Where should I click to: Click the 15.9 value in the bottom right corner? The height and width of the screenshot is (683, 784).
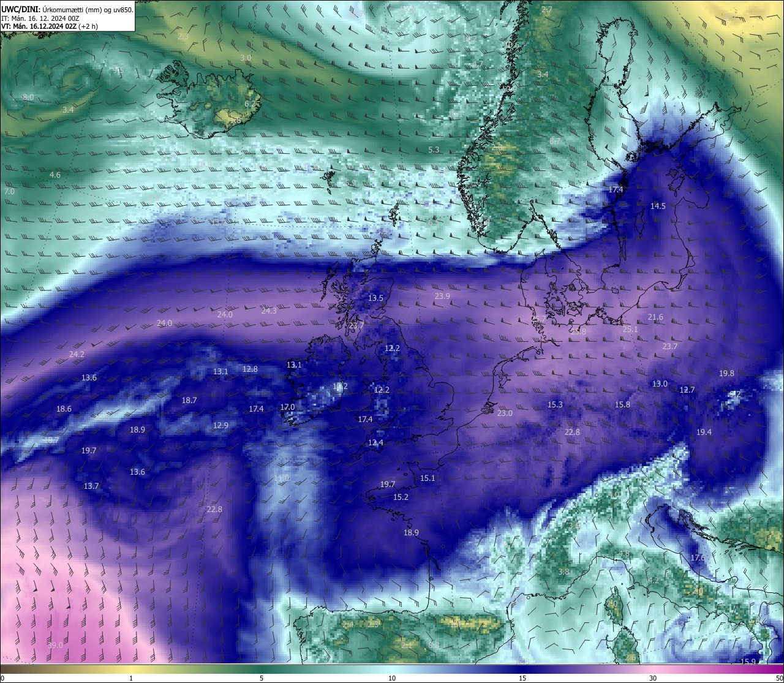pyautogui.click(x=748, y=662)
